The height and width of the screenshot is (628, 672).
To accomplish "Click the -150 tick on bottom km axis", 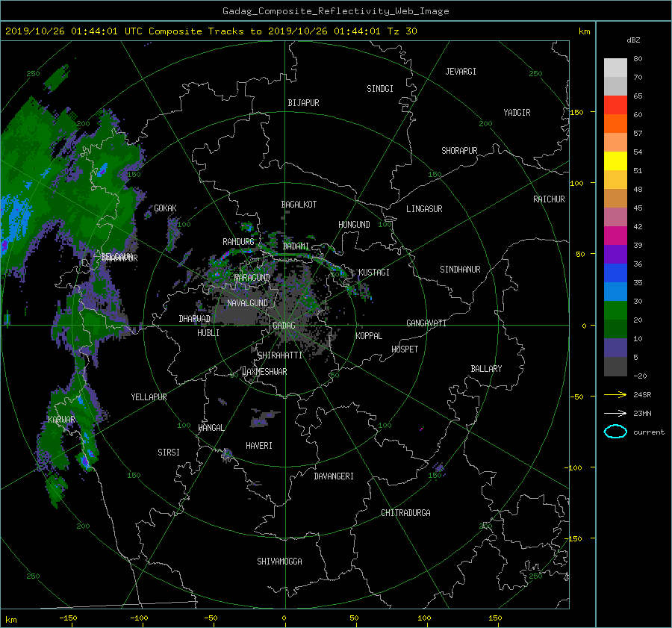I will 68,618.
